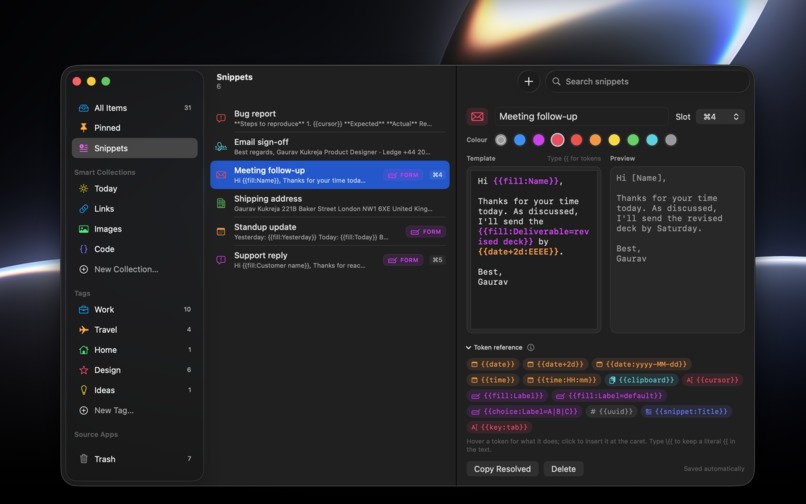Filter by the Work tag

tap(135, 310)
